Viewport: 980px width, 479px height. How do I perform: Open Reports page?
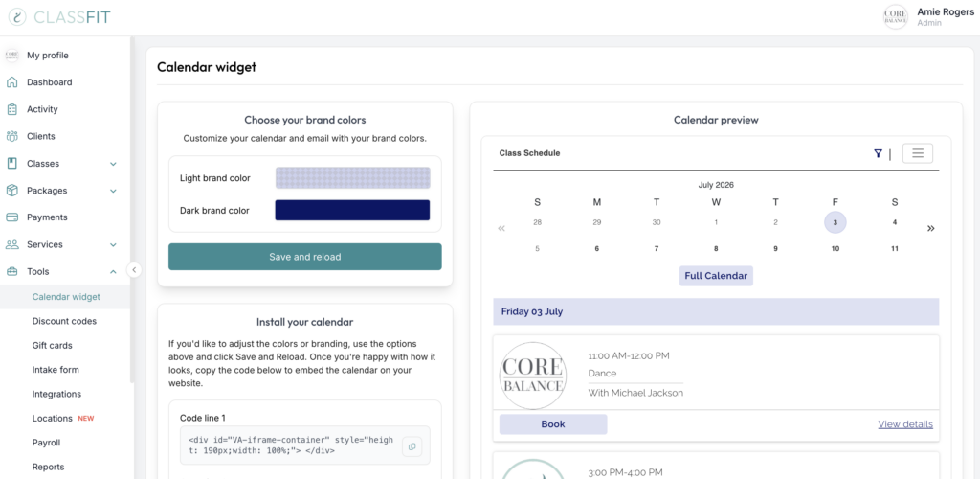pyautogui.click(x=48, y=468)
